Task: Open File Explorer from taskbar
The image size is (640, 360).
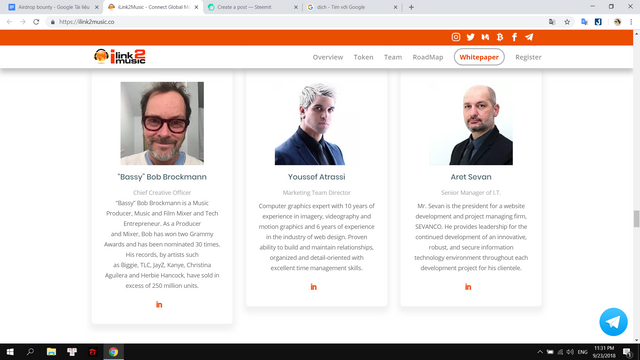Action: pyautogui.click(x=51, y=352)
